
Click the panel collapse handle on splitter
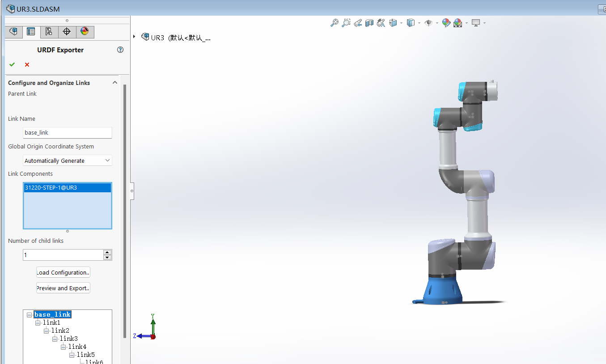[132, 191]
